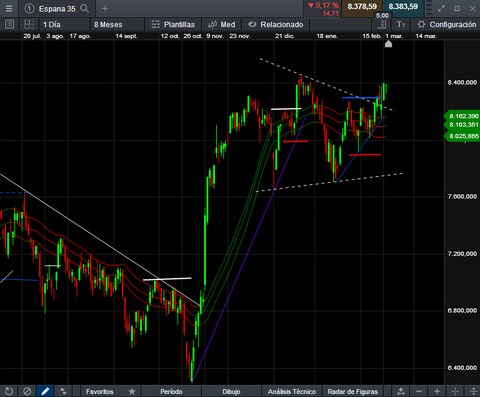Click the Configuración button
The image size is (480, 397).
tap(447, 24)
